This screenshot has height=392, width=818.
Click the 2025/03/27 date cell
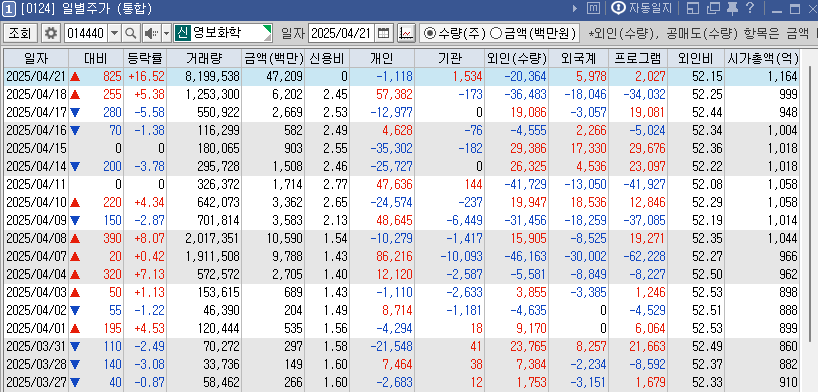(36, 382)
